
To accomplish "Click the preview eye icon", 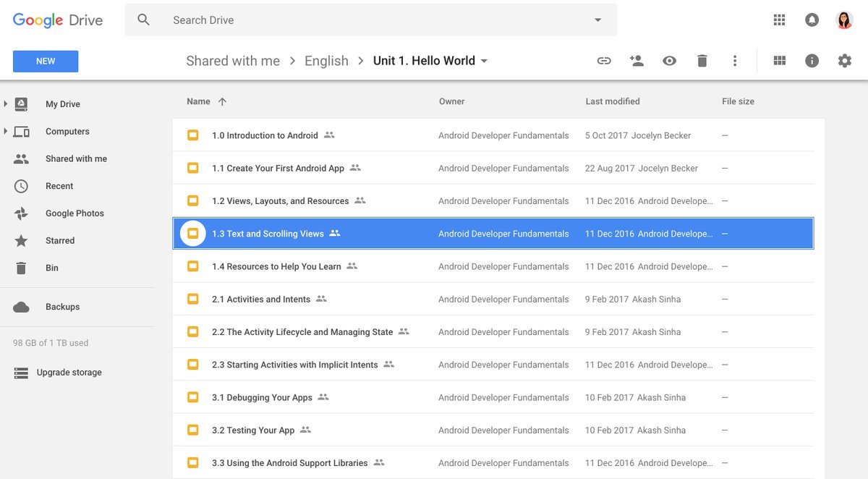I will (x=670, y=61).
